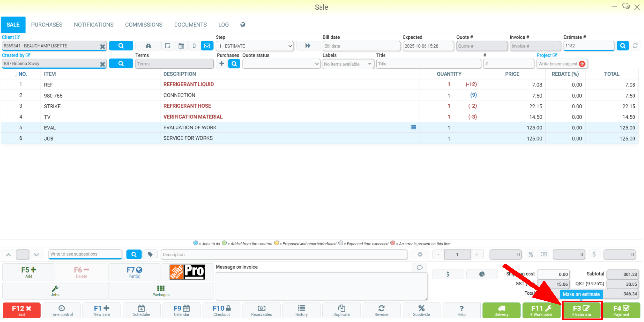The image size is (644, 322).
Task: Open details list icon on EVAL line
Action: click(413, 127)
